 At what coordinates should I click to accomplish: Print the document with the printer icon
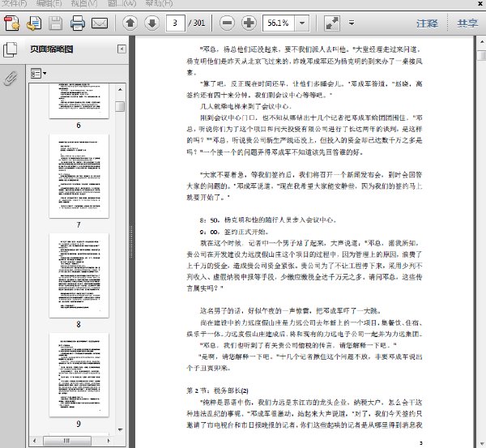78,23
